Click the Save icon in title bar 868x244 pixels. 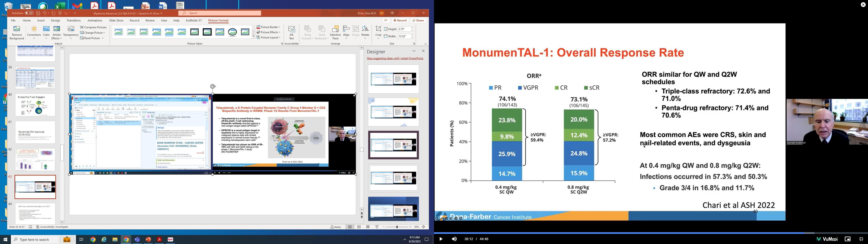click(38, 13)
